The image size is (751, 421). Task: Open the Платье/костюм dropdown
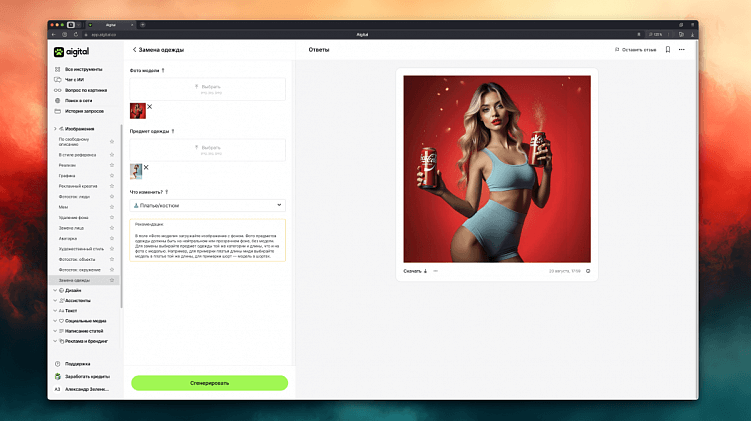(207, 205)
